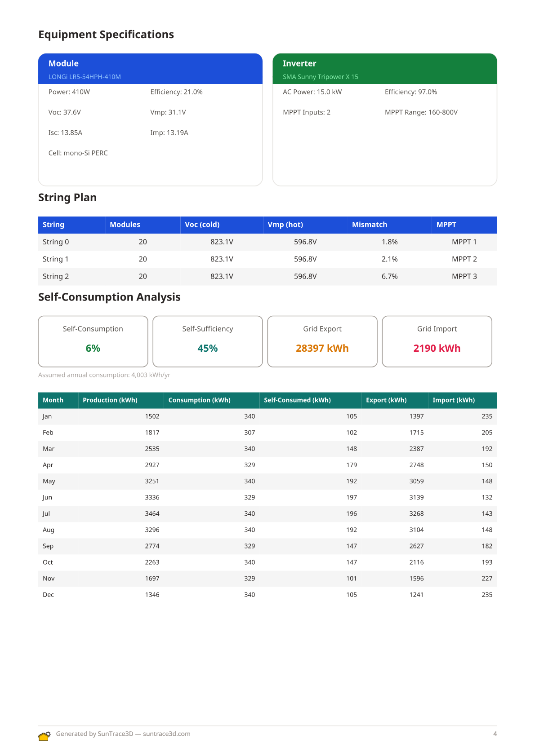Select the String 1 row label
The image size is (535, 756).
[x=56, y=259]
